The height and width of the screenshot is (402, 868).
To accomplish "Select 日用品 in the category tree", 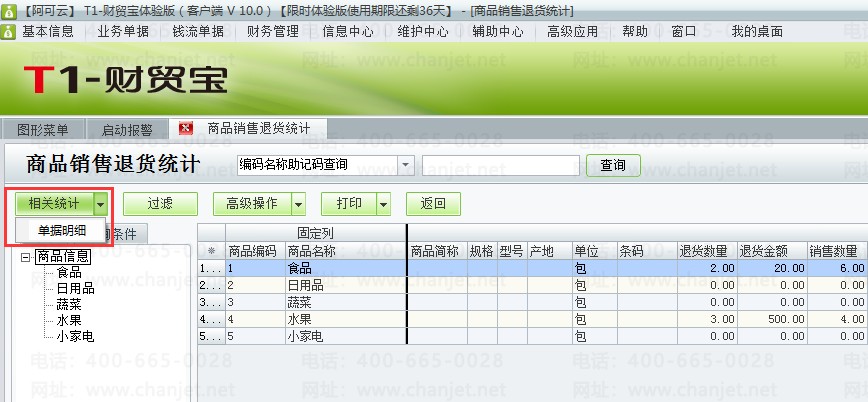I will (x=75, y=288).
